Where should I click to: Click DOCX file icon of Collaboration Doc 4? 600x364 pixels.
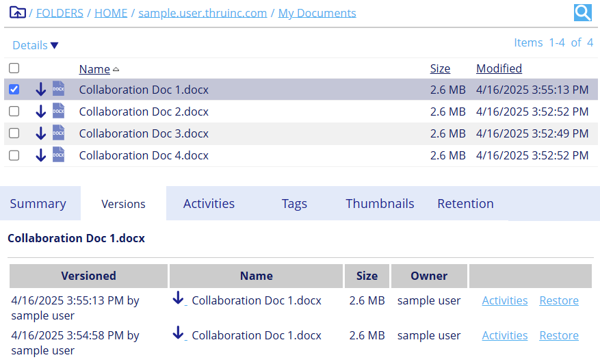pos(59,155)
